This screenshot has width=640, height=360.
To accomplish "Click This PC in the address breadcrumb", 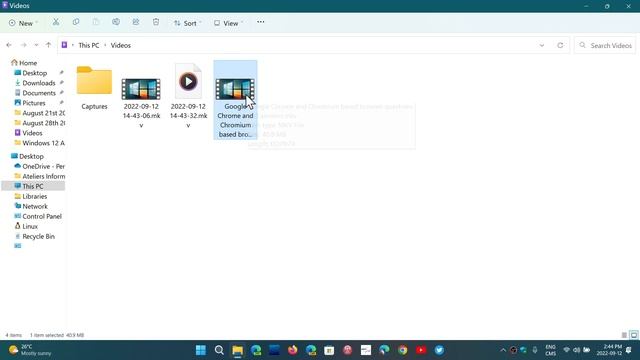I will click(x=89, y=45).
